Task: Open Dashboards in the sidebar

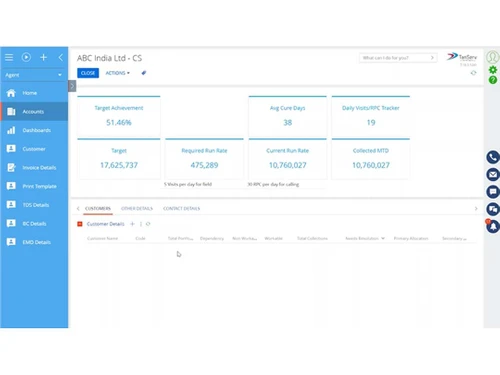Action: click(x=34, y=130)
